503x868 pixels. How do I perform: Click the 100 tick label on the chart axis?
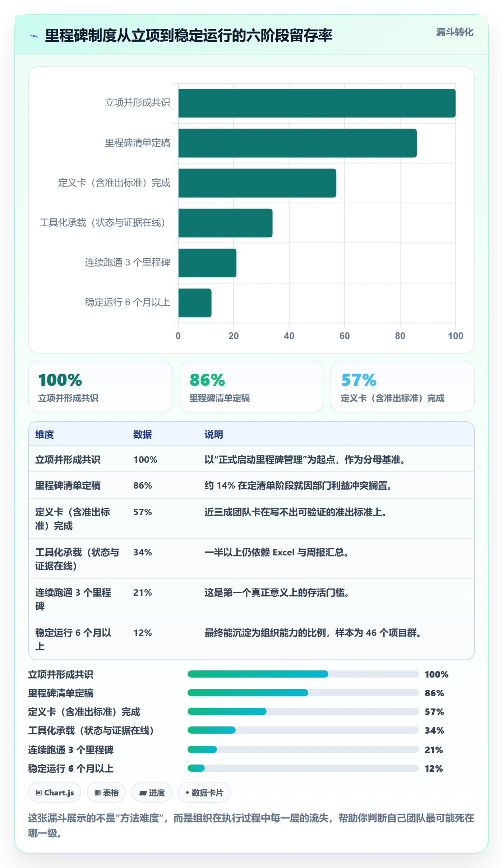coord(456,336)
